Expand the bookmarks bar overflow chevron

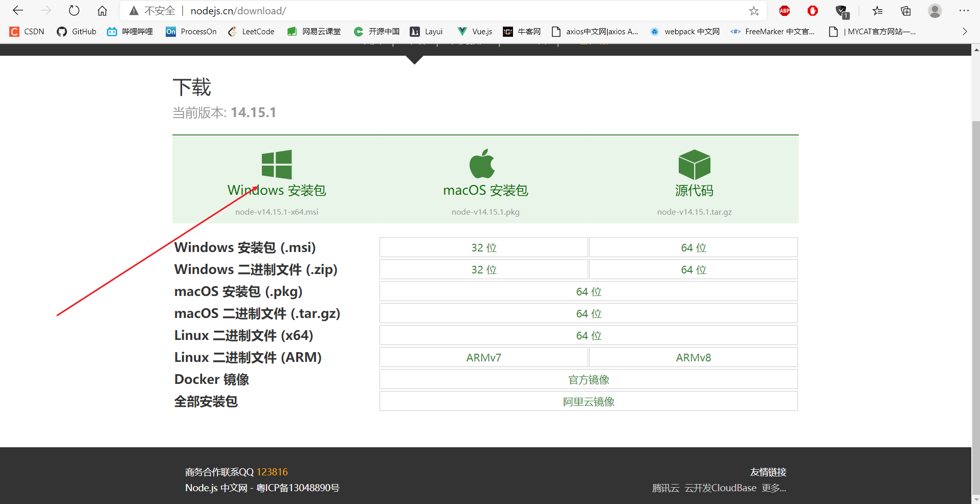965,32
